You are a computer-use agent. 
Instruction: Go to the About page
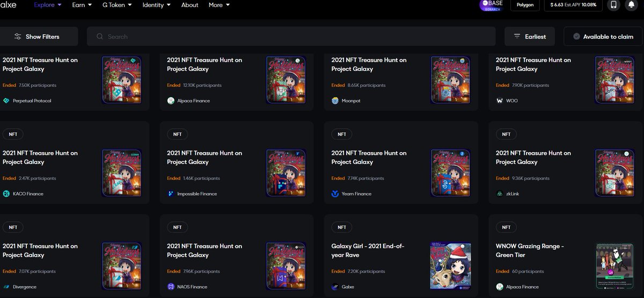pyautogui.click(x=189, y=5)
